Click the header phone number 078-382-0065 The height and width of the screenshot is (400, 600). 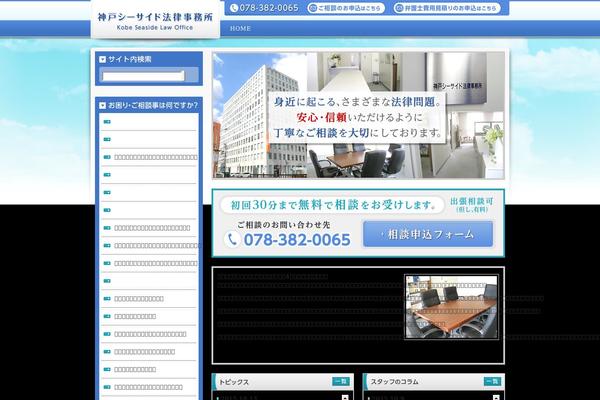269,8
